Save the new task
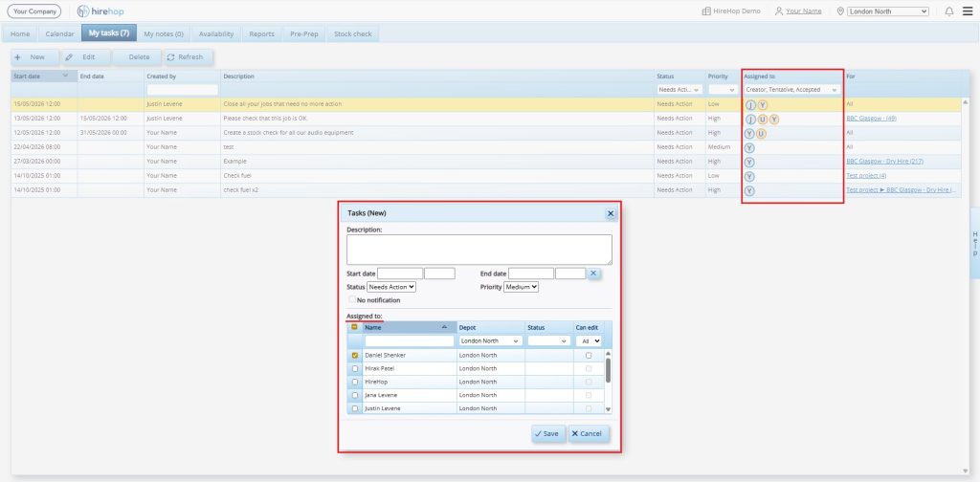 click(548, 434)
